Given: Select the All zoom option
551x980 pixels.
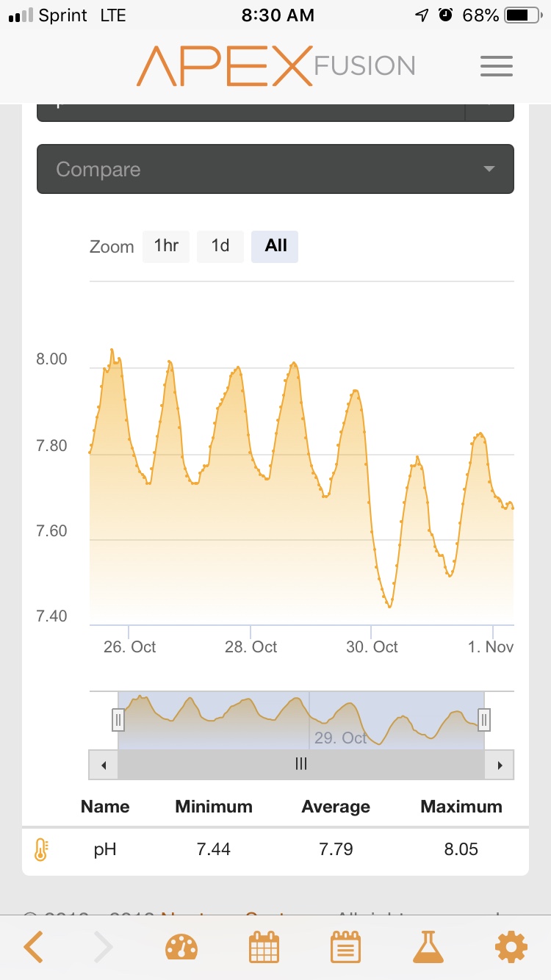Looking at the screenshot, I should click(275, 246).
